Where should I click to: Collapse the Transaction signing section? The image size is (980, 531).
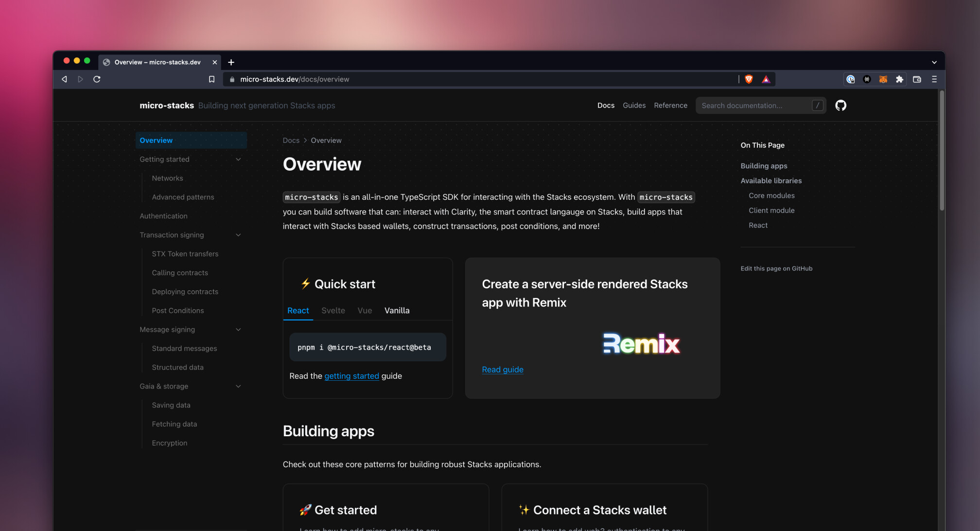pyautogui.click(x=238, y=235)
